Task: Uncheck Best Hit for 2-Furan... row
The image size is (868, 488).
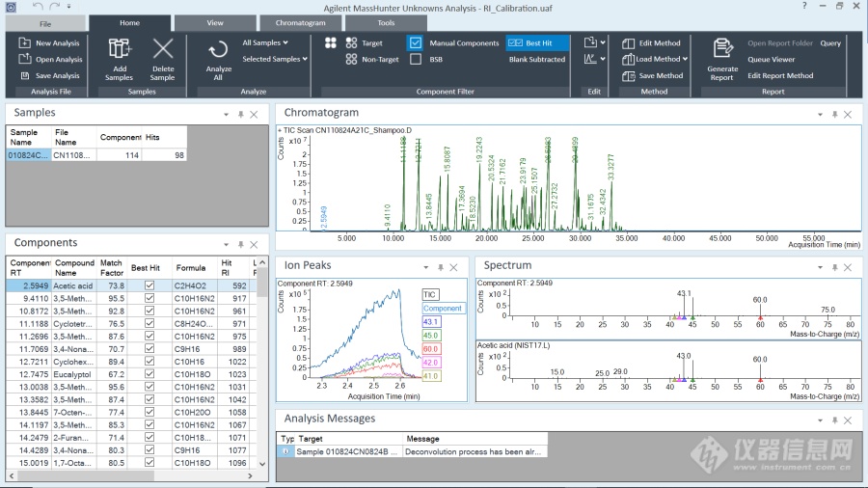Action: point(149,437)
